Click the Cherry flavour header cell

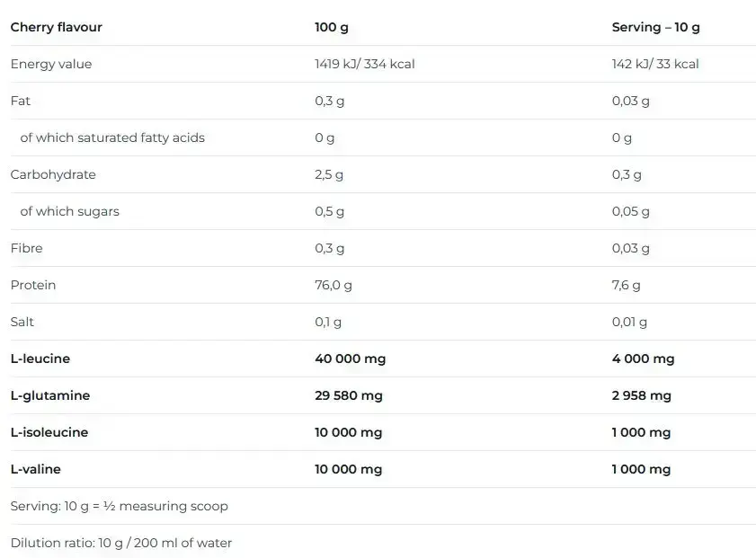57,27
